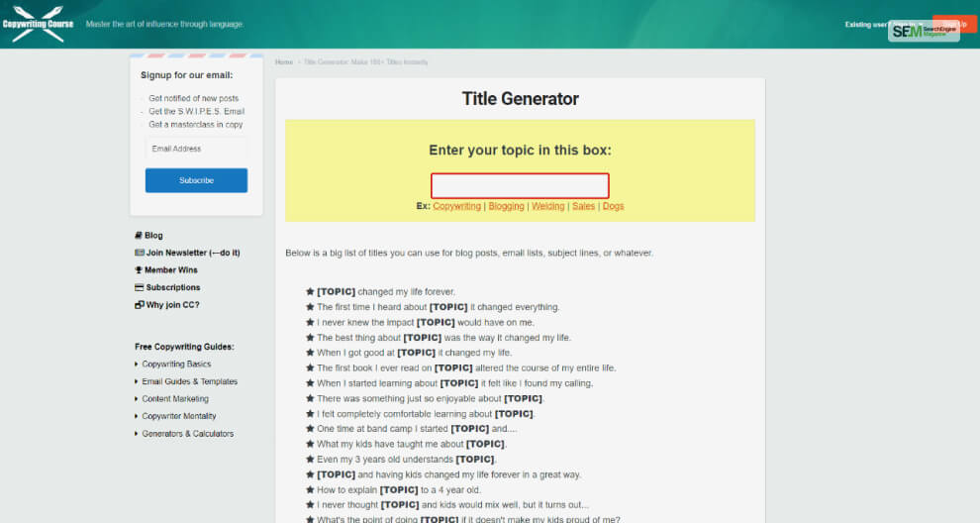Screen dimensions: 980x523
Task: Focus the Email Address signup field
Action: [x=196, y=150]
